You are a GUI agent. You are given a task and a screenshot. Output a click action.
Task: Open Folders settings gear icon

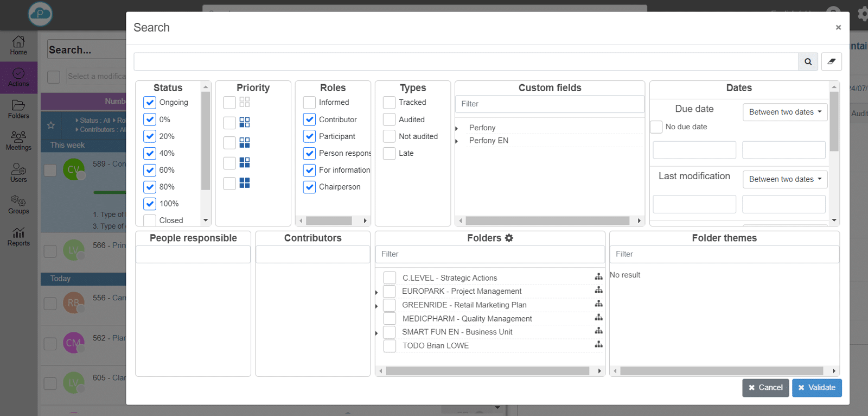click(509, 238)
